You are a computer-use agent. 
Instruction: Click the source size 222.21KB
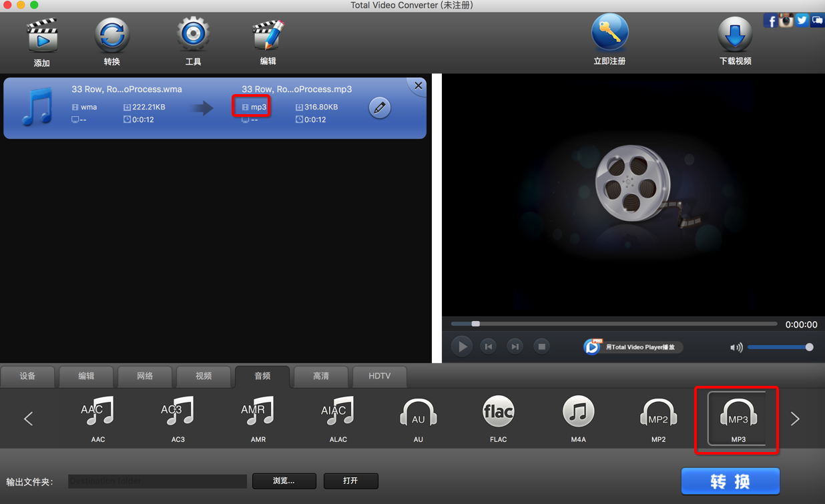[x=149, y=107]
